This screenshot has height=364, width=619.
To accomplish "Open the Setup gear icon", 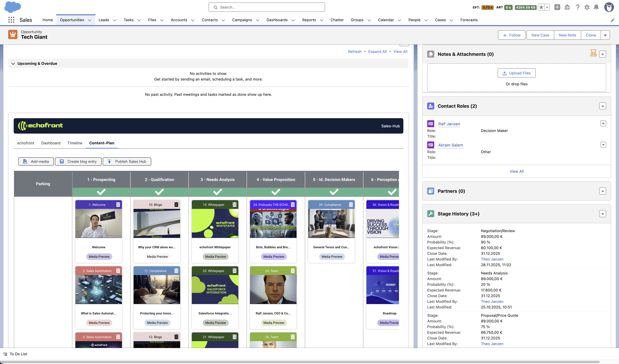I will (x=587, y=7).
